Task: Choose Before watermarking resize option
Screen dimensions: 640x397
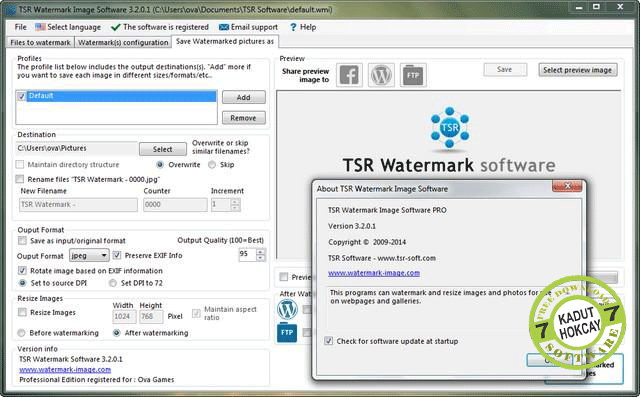Action: click(x=21, y=333)
